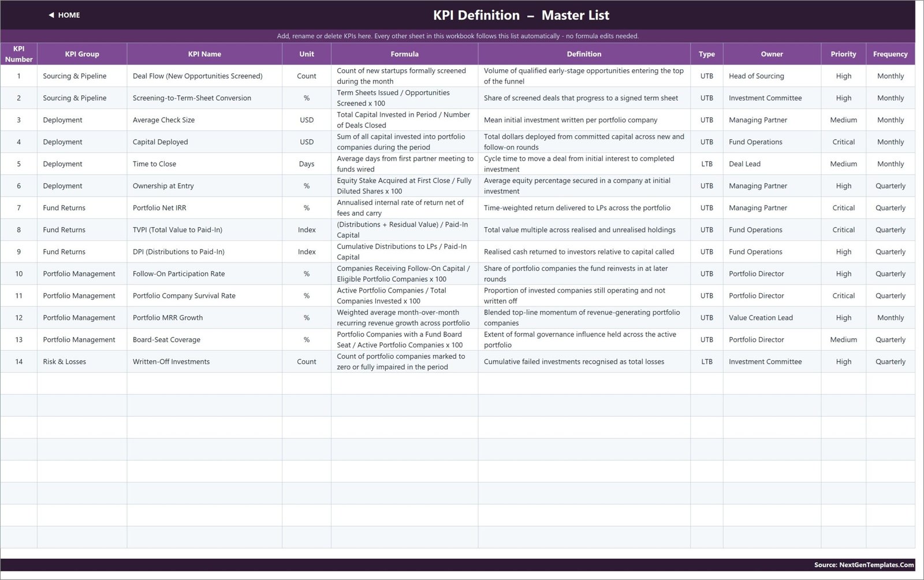The image size is (924, 580).
Task: Select the Value Creation Lead owner cell
Action: [x=772, y=317]
